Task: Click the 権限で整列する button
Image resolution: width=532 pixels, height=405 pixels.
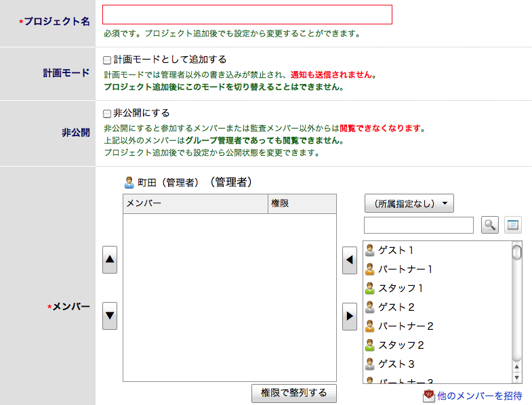Action: pyautogui.click(x=294, y=393)
